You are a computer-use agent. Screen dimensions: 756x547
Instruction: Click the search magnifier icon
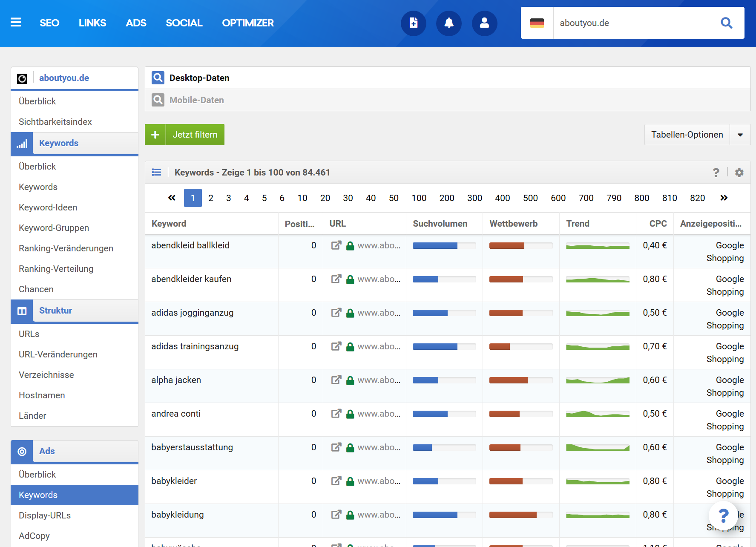coord(726,23)
